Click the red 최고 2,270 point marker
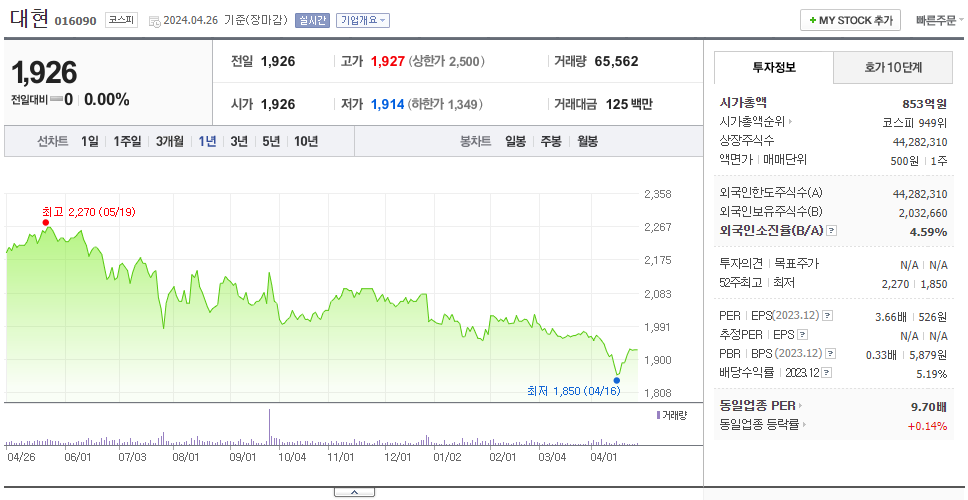 (x=45, y=222)
